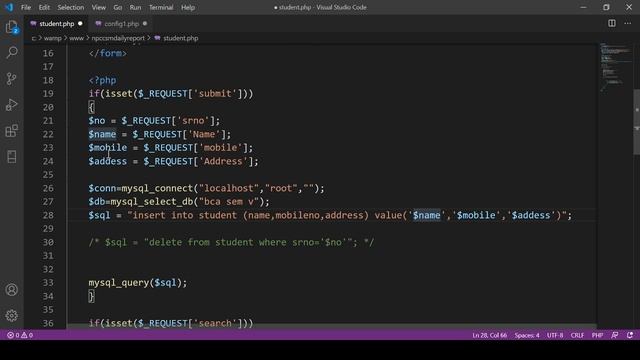Open the Go menu
Screen dimensions: 640x360
(118, 7)
